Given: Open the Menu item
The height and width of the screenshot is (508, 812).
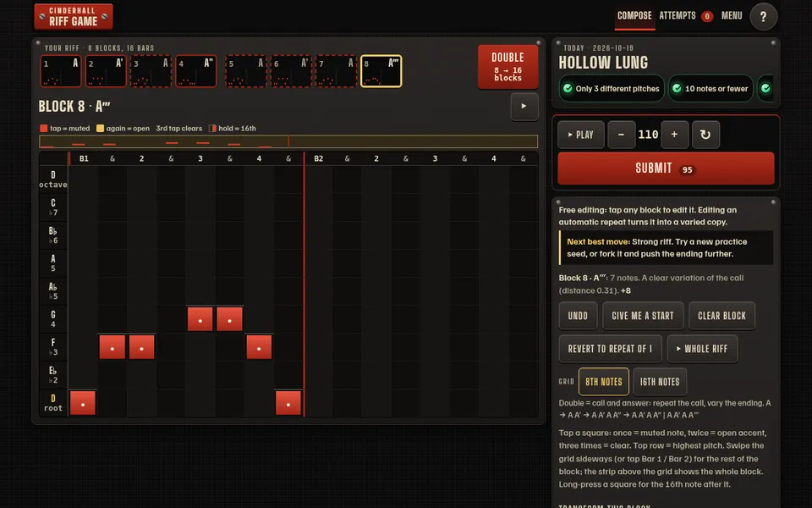Looking at the screenshot, I should tap(732, 16).
